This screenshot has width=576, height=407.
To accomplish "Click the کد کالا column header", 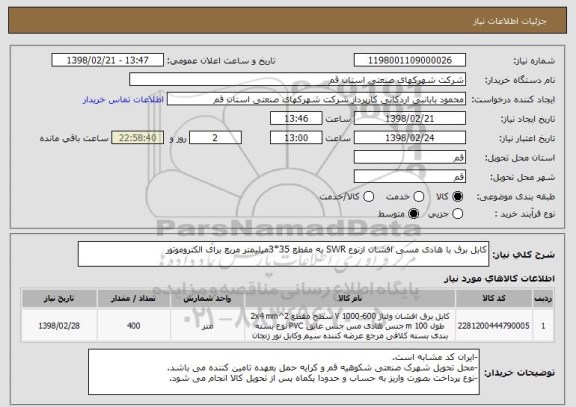I will coord(494,298).
